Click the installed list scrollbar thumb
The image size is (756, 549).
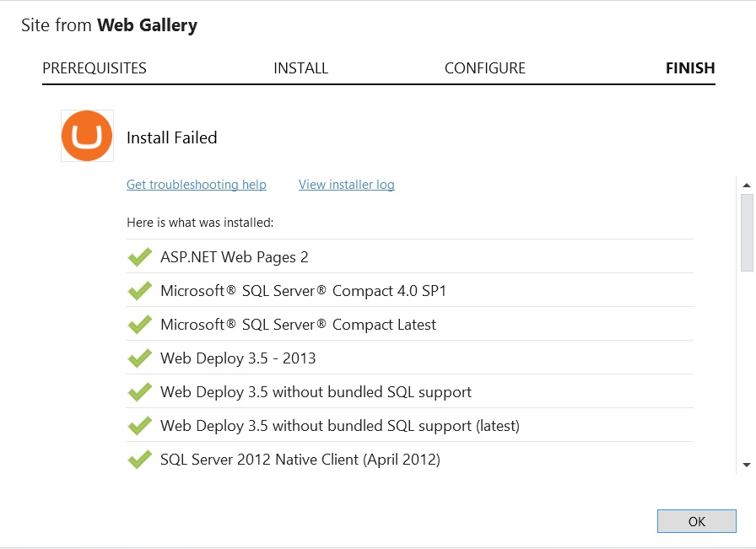[747, 233]
